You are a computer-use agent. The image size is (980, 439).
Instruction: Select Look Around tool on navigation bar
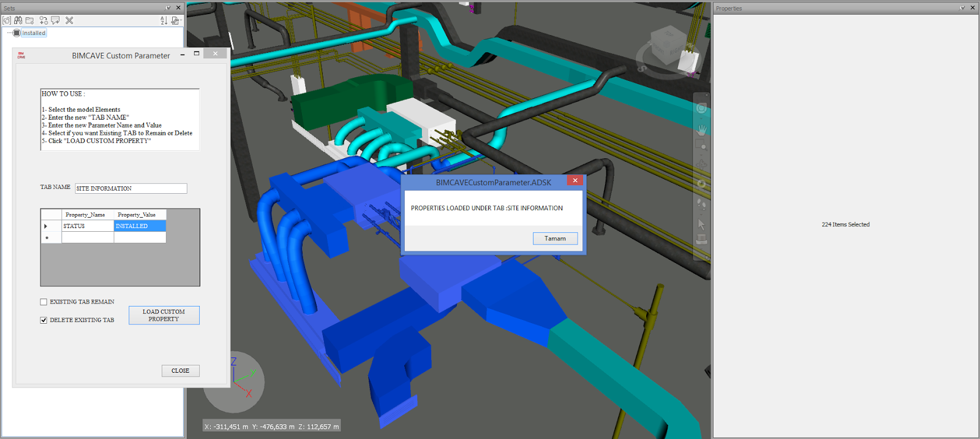[x=702, y=183]
